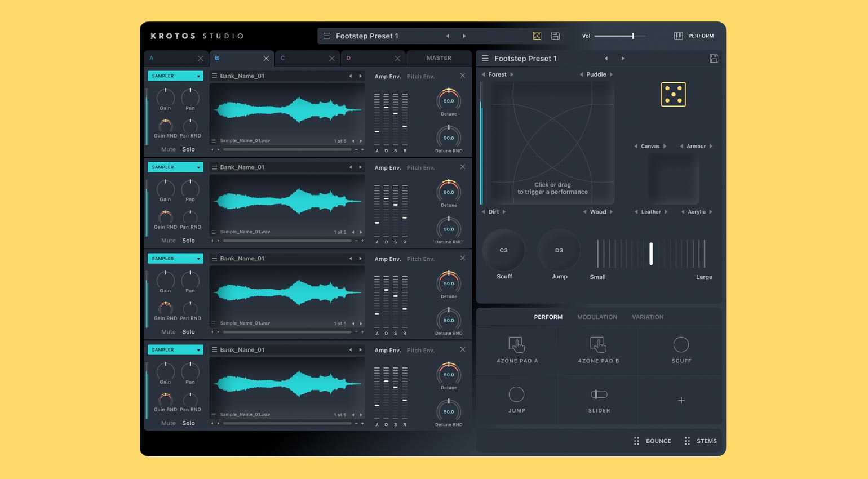Viewport: 868px width, 479px height.
Task: Change Wood to the next surface
Action: click(x=611, y=212)
